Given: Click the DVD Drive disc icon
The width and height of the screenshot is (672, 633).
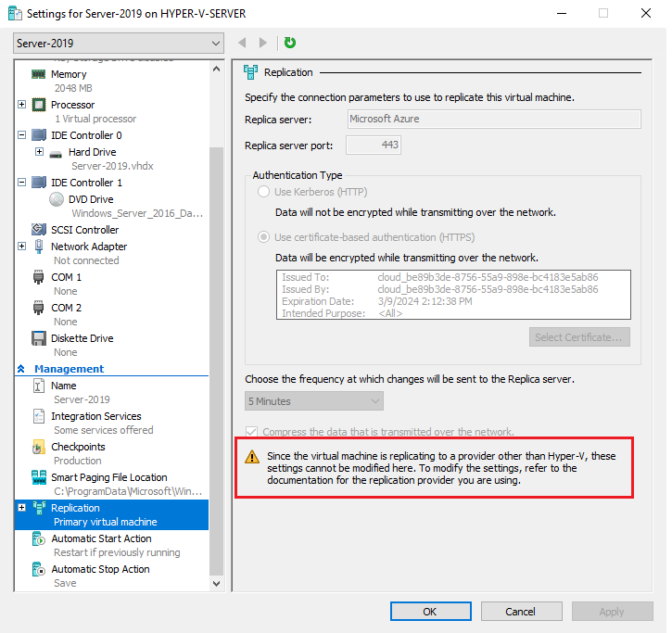Looking at the screenshot, I should tap(57, 199).
